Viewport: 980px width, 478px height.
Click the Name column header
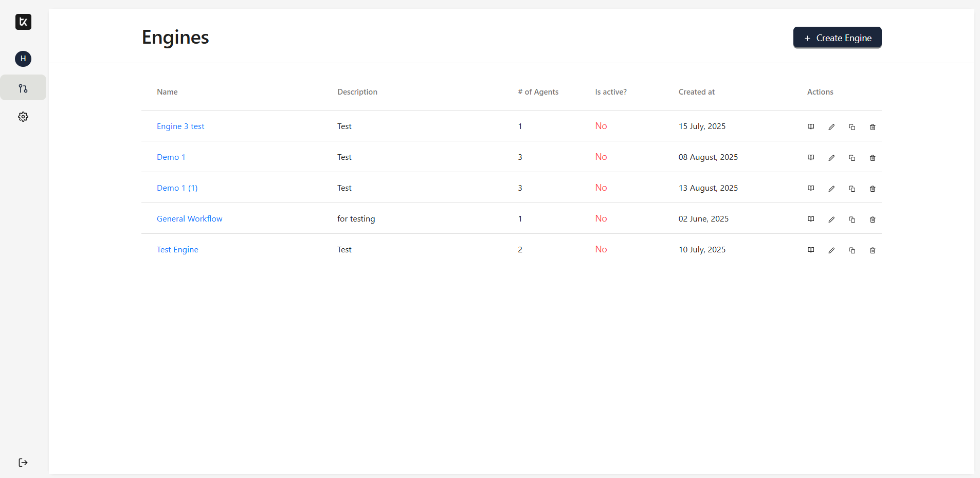tap(167, 92)
